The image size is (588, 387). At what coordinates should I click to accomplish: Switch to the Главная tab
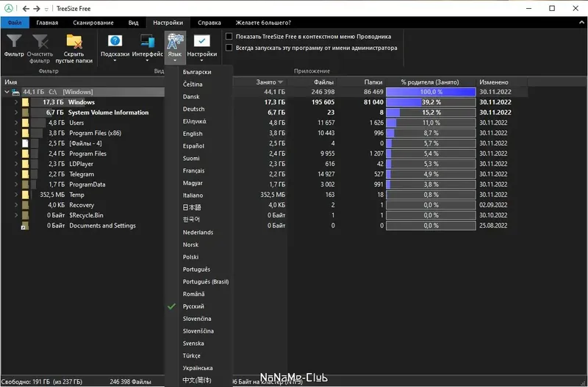(x=47, y=23)
